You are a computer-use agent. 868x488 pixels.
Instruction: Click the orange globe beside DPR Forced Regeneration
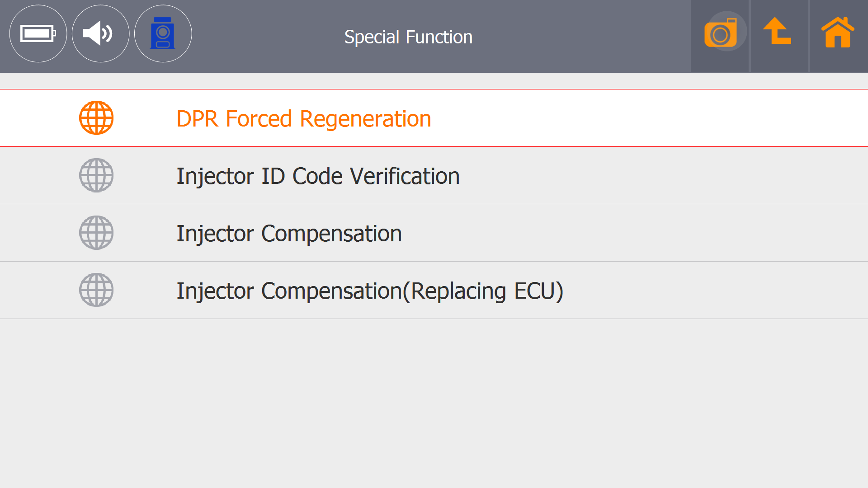coord(96,118)
